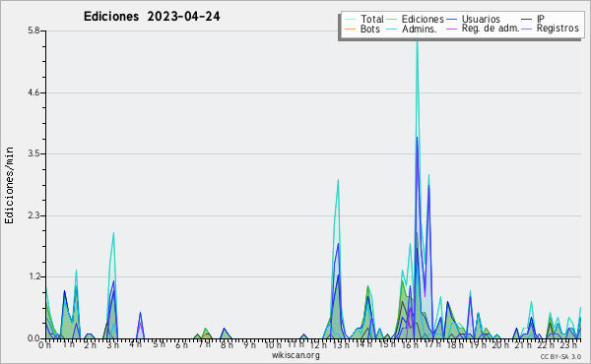Viewport: 591px width, 364px height.
Task: Click the 3.5 gridline value label
Action: click(33, 153)
